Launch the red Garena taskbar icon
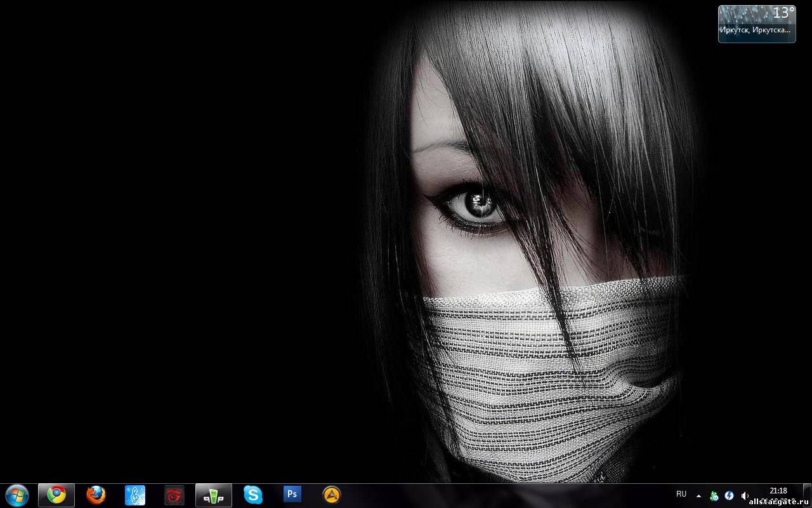The width and height of the screenshot is (812, 508). tap(174, 495)
